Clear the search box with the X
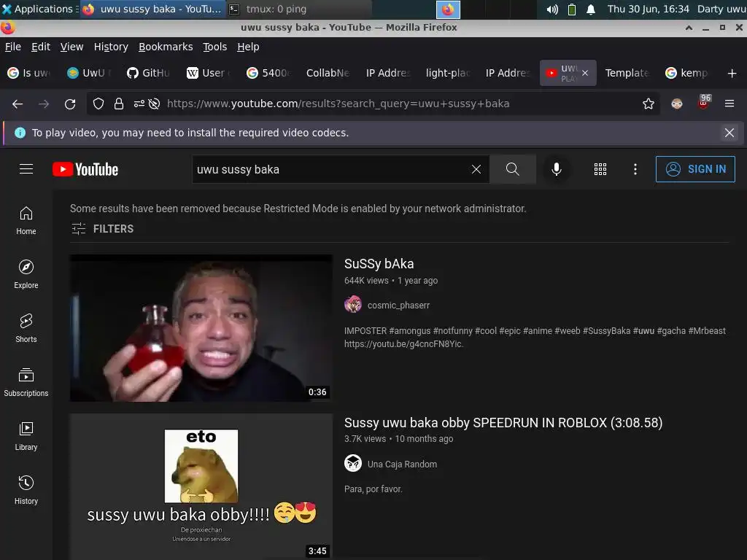 click(476, 169)
